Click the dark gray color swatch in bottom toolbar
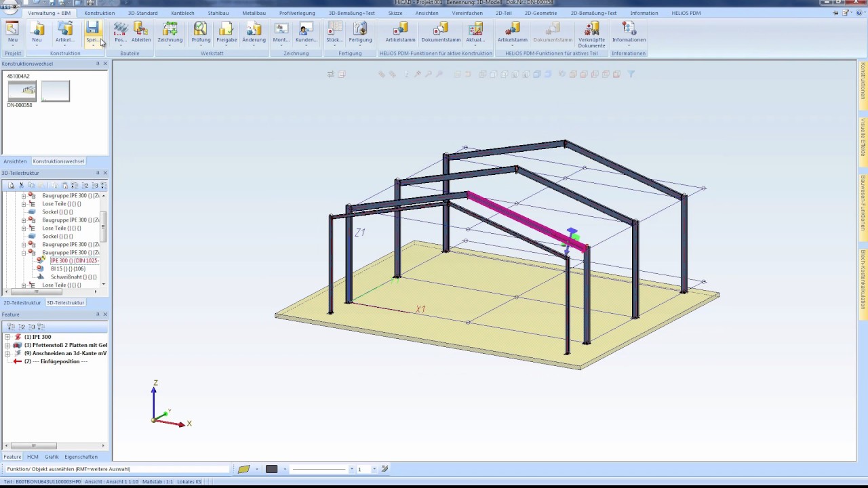The height and width of the screenshot is (488, 868). [x=271, y=469]
